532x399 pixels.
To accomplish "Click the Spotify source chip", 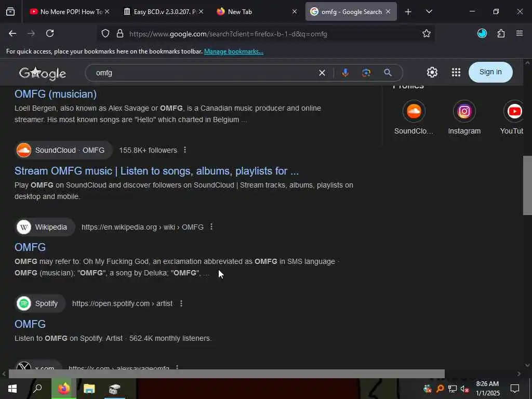I will pyautogui.click(x=40, y=303).
